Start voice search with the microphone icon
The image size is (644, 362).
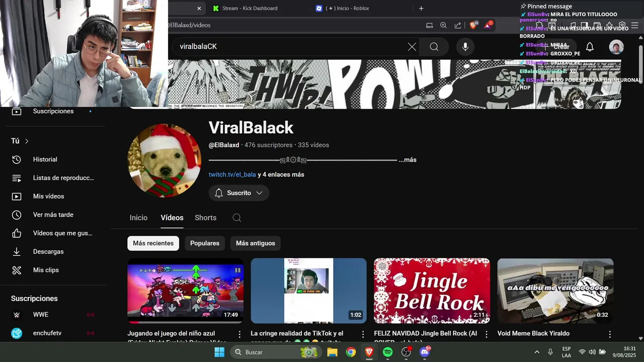465,47
